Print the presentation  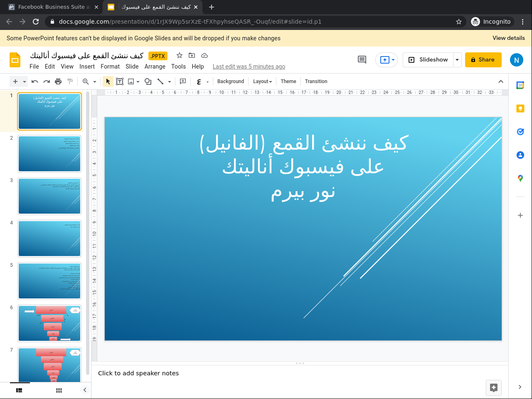click(x=58, y=81)
